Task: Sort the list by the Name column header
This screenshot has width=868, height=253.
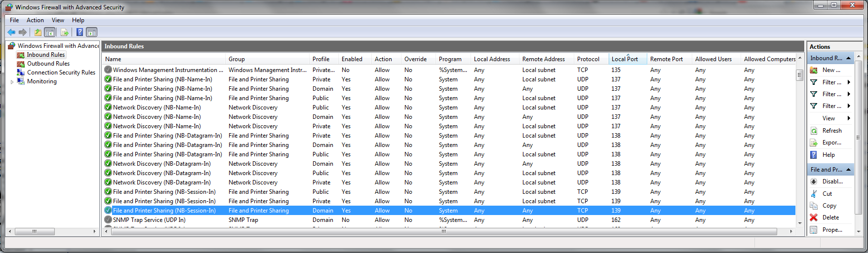Action: (164, 59)
